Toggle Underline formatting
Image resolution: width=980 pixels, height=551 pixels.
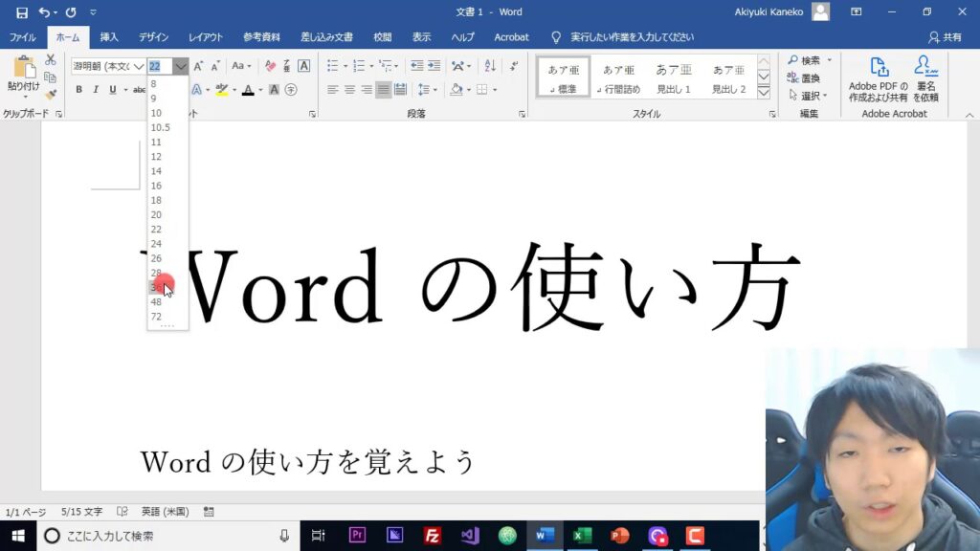pos(113,90)
